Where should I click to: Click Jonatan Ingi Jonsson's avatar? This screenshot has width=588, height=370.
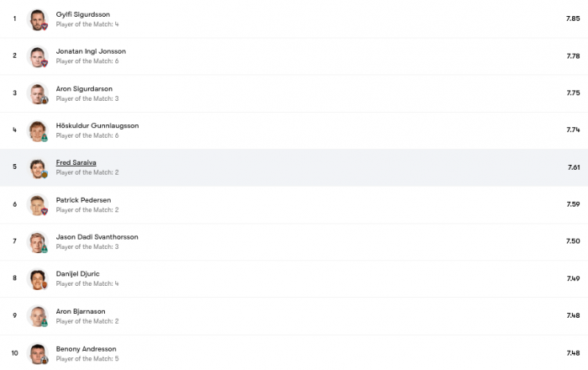pyautogui.click(x=38, y=56)
